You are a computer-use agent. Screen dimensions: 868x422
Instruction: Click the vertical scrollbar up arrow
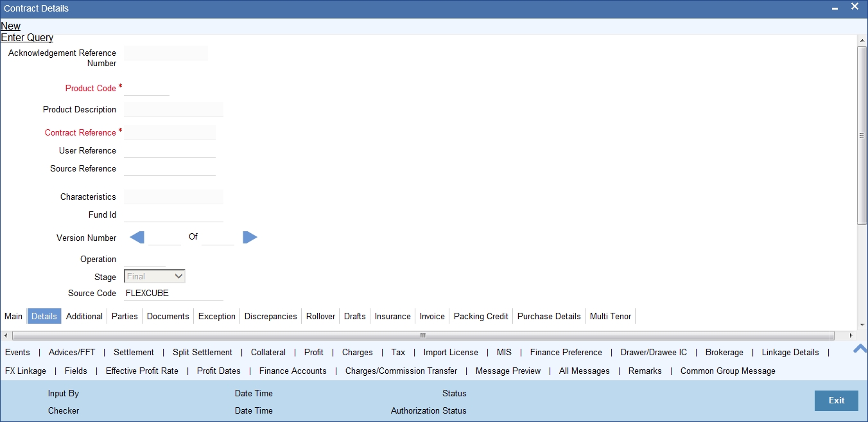[x=862, y=40]
